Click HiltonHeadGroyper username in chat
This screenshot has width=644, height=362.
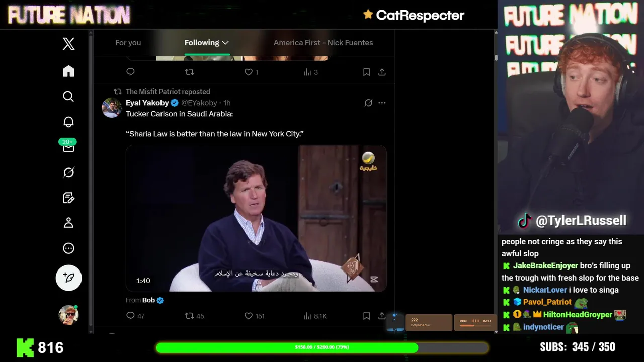578,314
